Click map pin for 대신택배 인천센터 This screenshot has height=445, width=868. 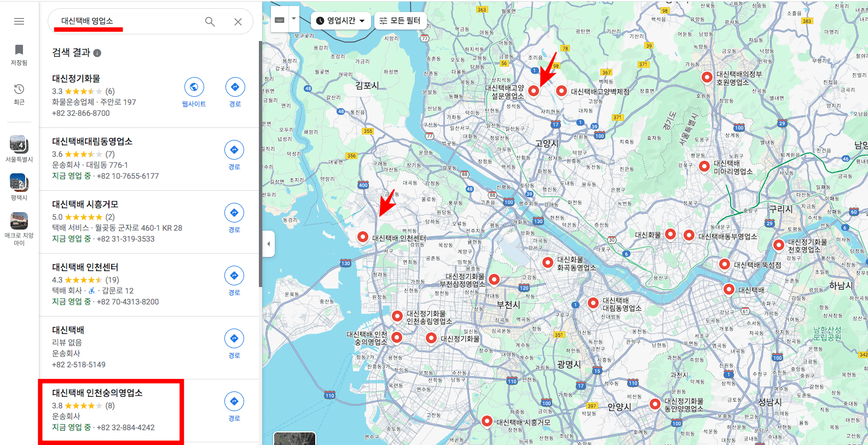363,237
